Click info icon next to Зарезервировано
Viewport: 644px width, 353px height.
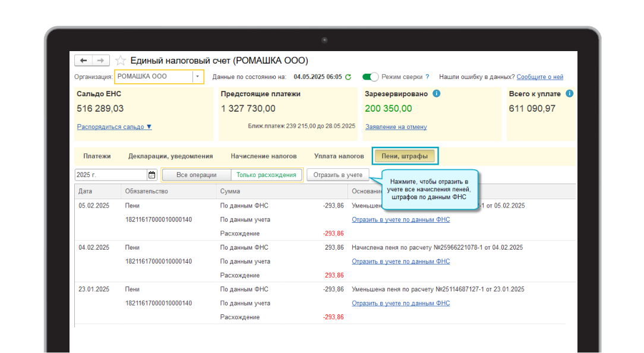pyautogui.click(x=437, y=94)
